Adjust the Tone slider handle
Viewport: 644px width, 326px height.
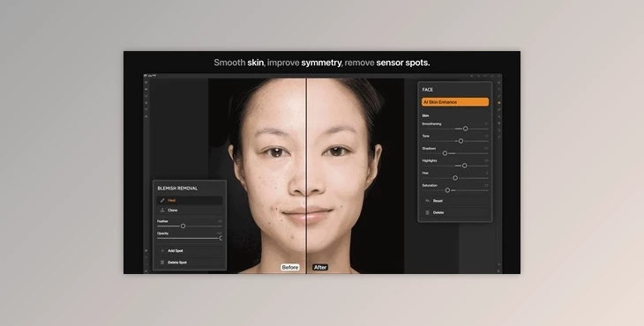[461, 141]
